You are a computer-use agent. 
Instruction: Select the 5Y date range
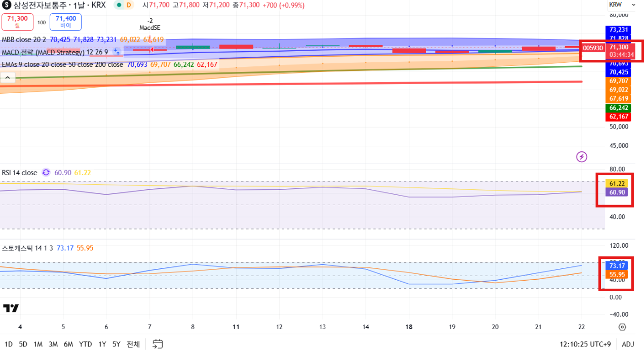coord(117,344)
